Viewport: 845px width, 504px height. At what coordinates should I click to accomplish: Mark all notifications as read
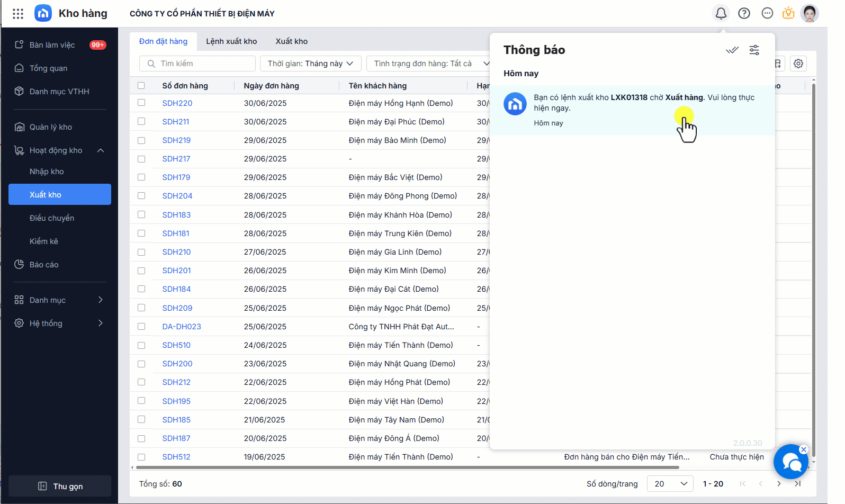(732, 50)
